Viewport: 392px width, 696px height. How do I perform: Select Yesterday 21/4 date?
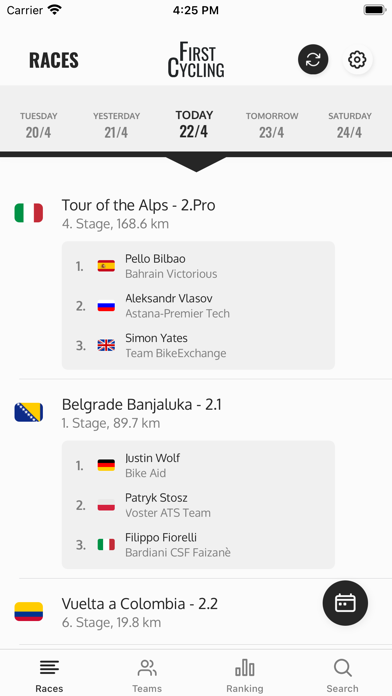(x=116, y=126)
